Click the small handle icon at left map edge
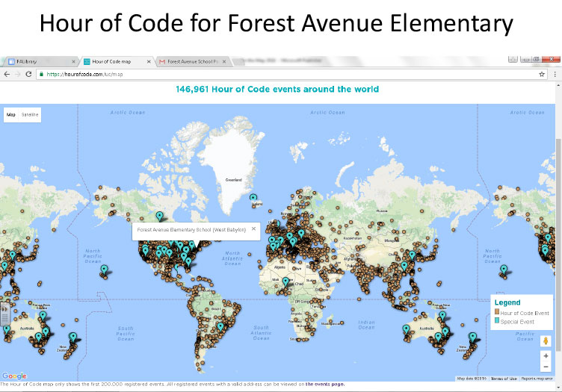Viewport: 562px width, 392px height. tap(4, 314)
